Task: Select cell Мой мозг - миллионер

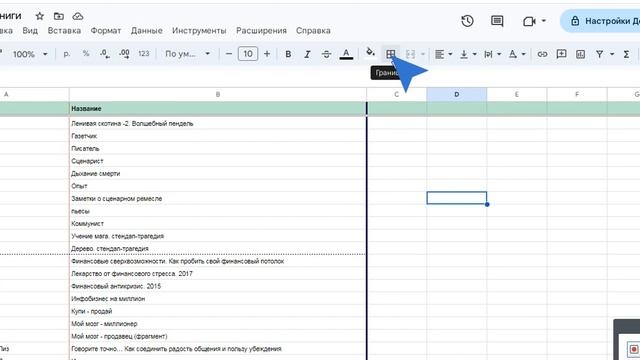Action: point(218,324)
